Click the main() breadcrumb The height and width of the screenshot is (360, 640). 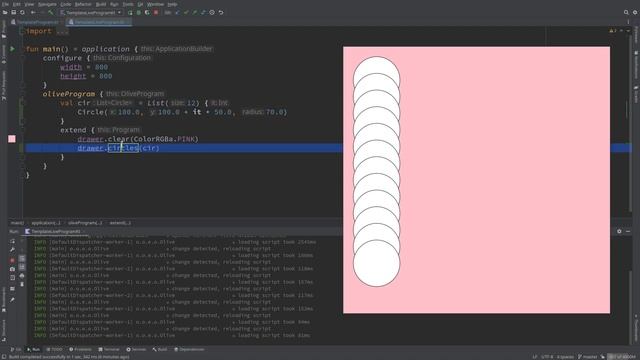[17, 223]
